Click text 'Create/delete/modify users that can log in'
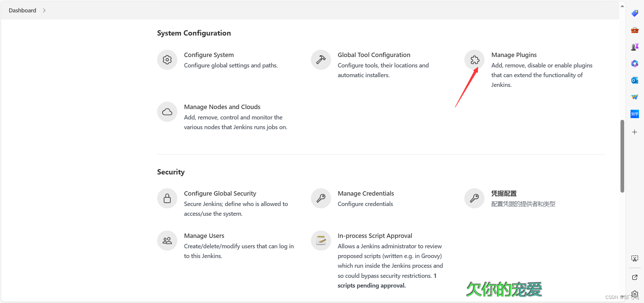644x303 pixels. click(x=239, y=246)
